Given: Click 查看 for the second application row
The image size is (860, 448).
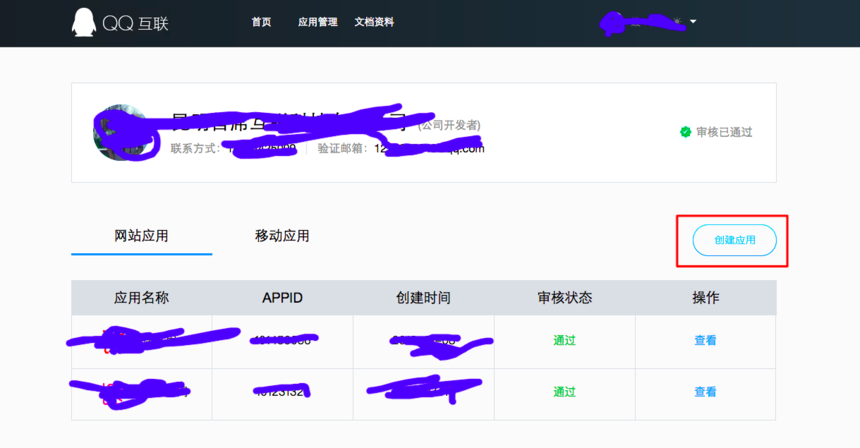Looking at the screenshot, I should coord(705,392).
